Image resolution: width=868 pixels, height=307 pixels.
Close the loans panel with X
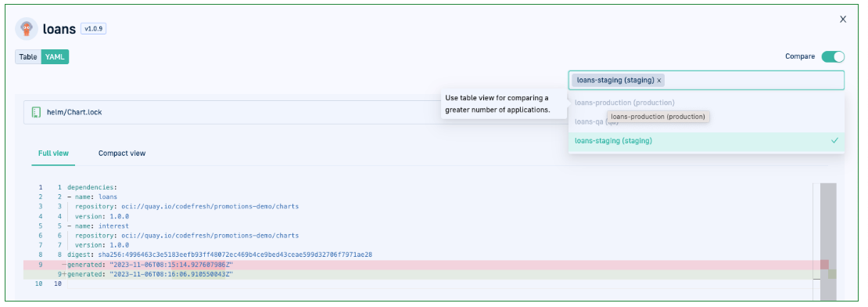842,20
